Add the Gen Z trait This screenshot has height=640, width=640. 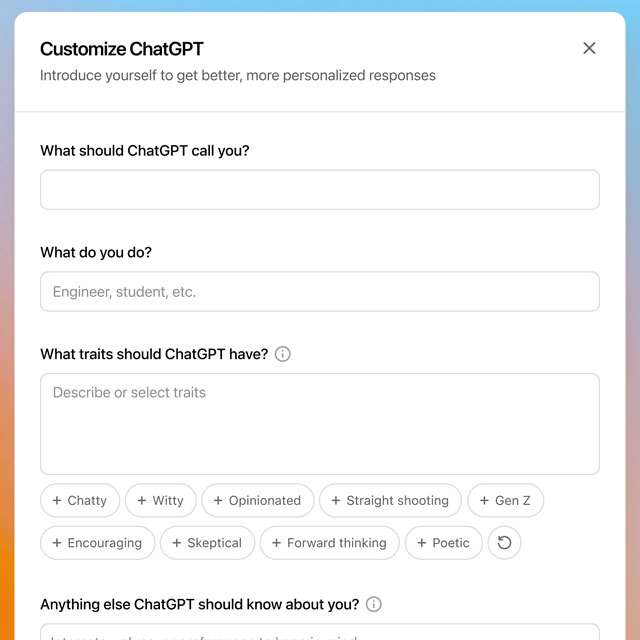click(x=505, y=501)
